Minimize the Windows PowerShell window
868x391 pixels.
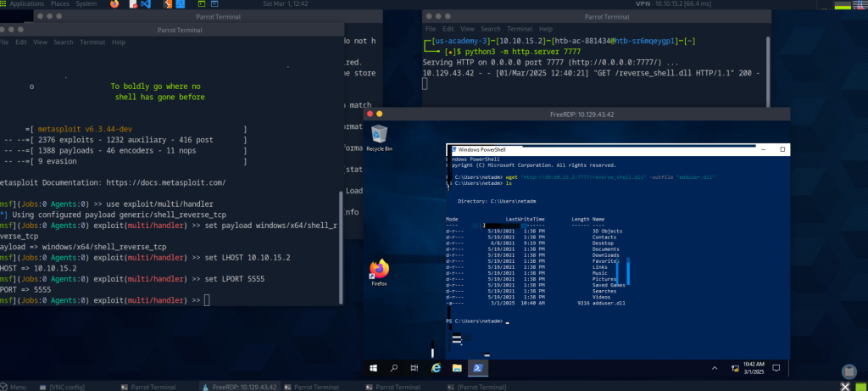(x=762, y=149)
